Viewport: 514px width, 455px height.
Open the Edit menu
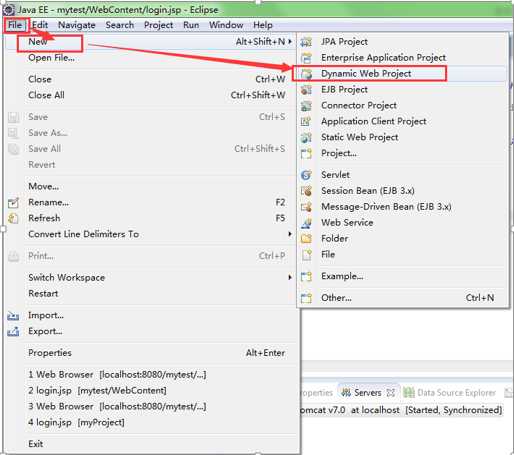[40, 25]
